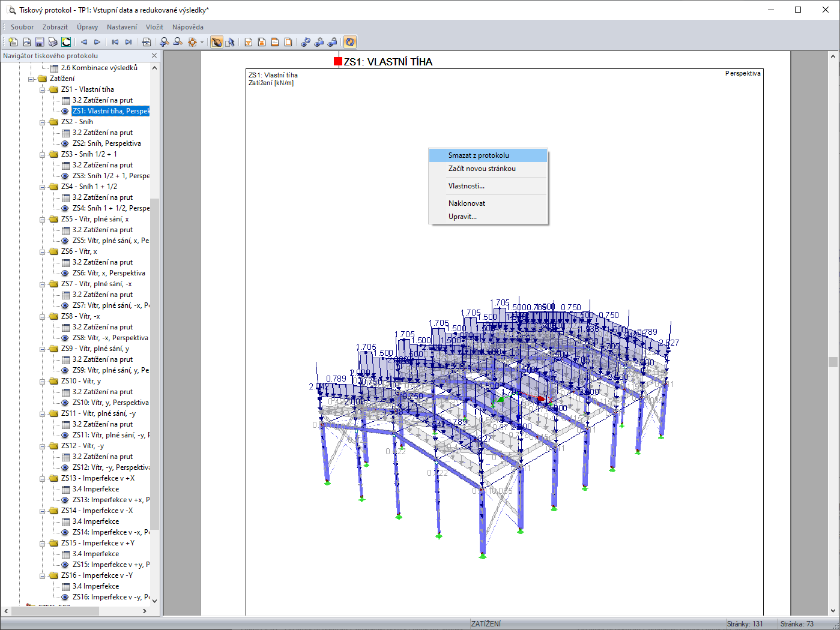Choose Upravit... in the context menu
The width and height of the screenshot is (840, 630).
pyautogui.click(x=488, y=217)
